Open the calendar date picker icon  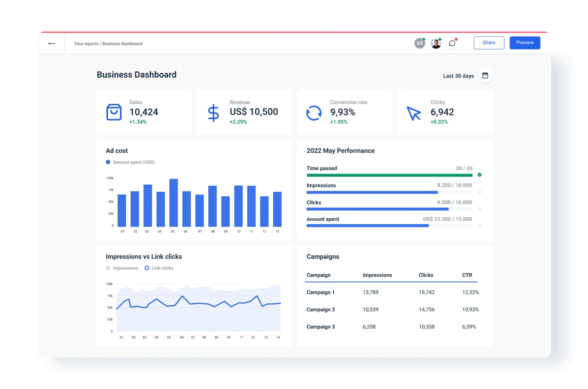point(485,75)
